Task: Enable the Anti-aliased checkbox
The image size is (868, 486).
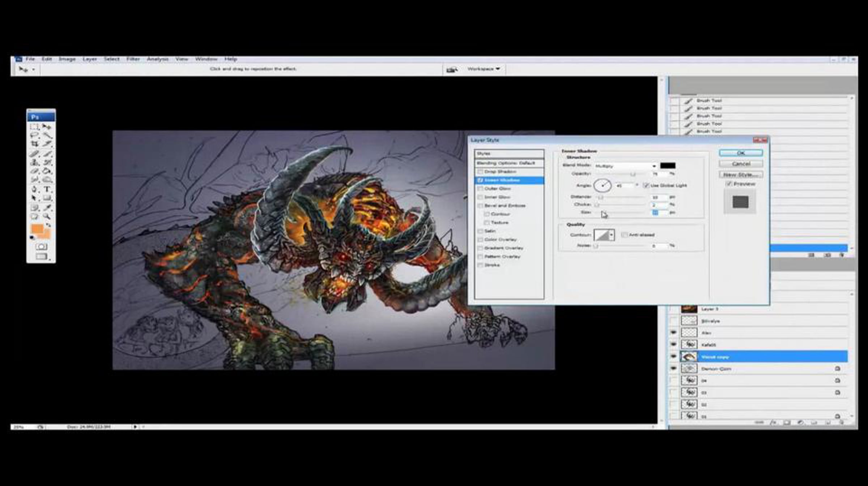Action: [x=624, y=235]
